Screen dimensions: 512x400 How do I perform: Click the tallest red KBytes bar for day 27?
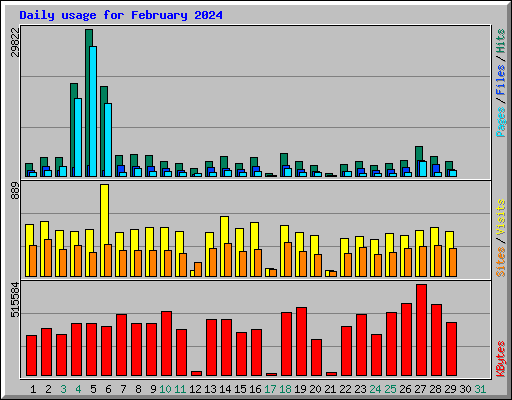coord(421,330)
